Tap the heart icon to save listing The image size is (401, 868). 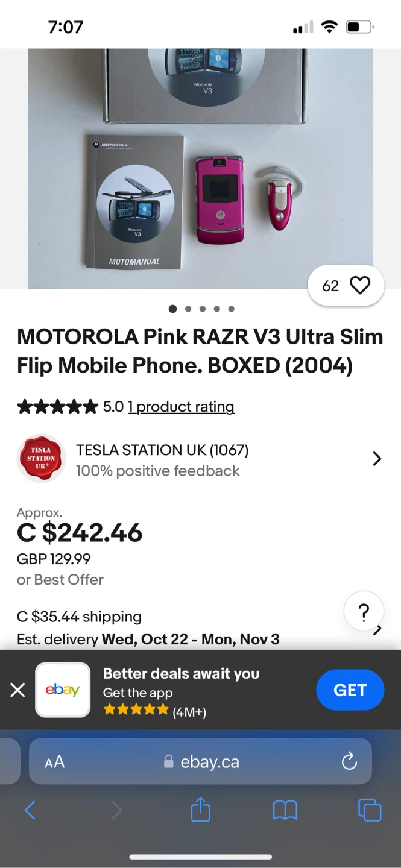(x=360, y=285)
